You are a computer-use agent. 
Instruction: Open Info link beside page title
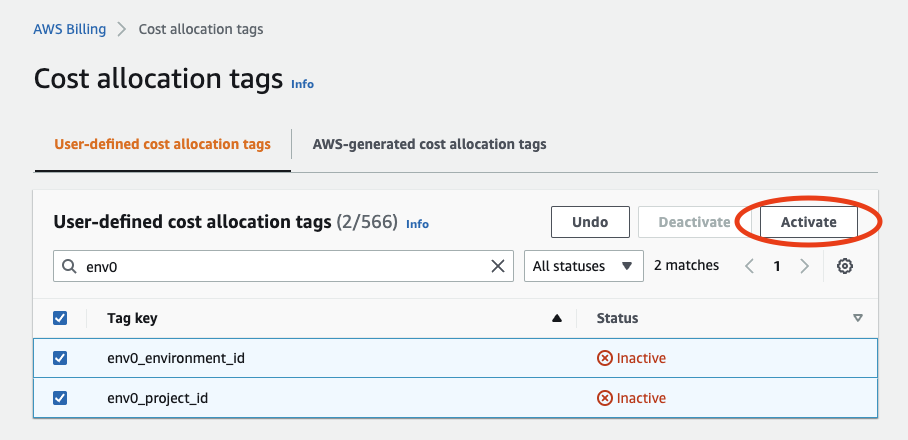click(x=302, y=84)
